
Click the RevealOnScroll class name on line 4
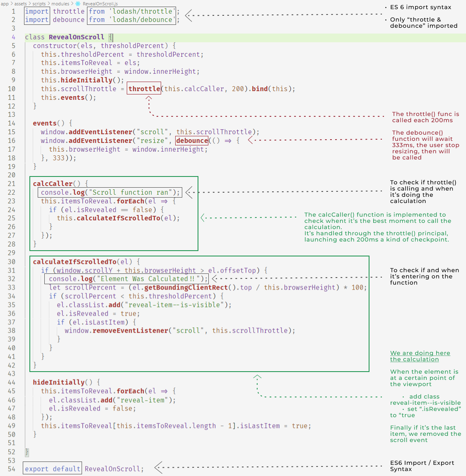point(76,37)
